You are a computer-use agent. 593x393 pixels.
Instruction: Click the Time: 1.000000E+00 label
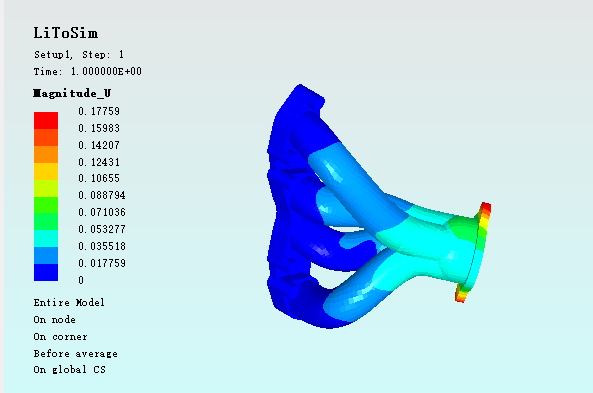tap(87, 71)
